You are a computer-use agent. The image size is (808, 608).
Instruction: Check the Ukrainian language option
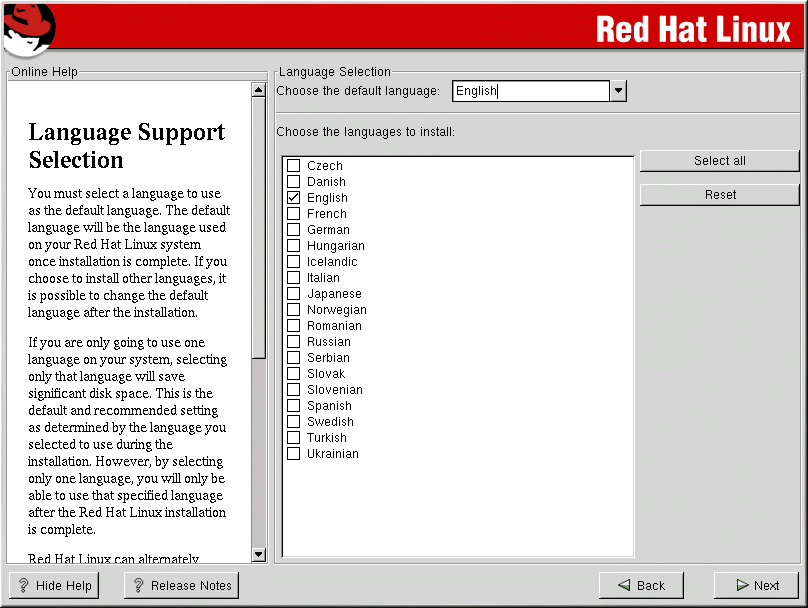tap(294, 454)
